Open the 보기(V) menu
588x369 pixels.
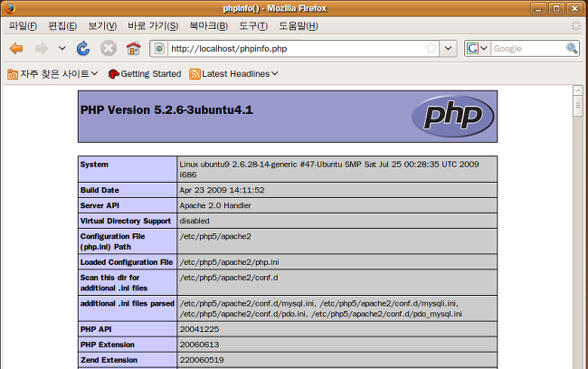(x=102, y=26)
